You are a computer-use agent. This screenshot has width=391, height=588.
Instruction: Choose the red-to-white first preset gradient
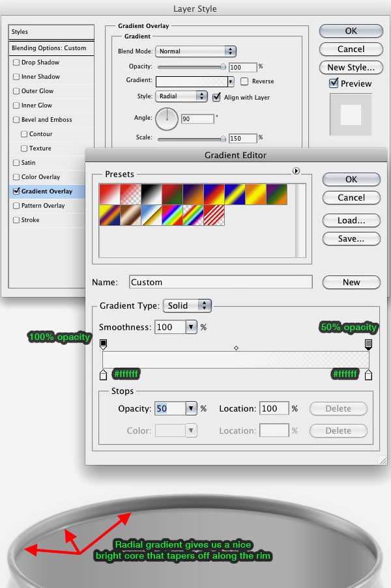[x=110, y=194]
